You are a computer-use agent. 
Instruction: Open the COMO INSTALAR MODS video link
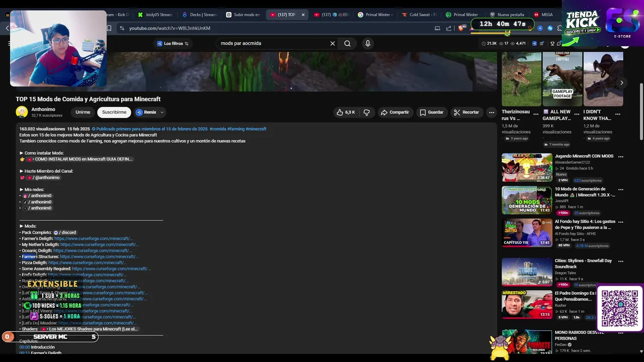click(79, 159)
